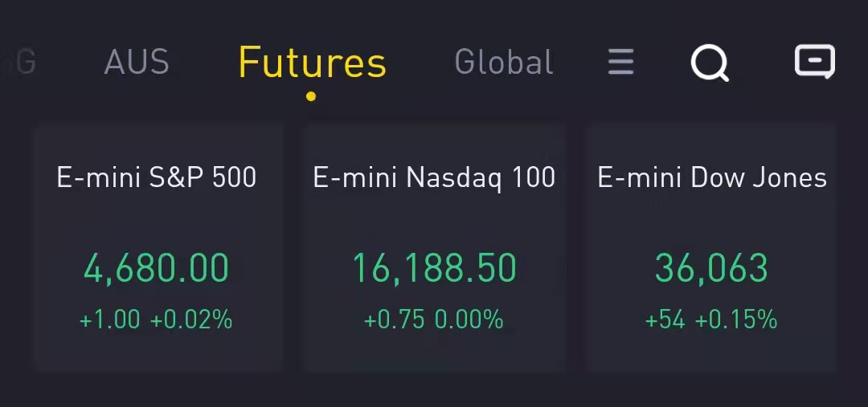Click the 16,188.50 price value
This screenshot has width=868, height=407.
tap(435, 269)
